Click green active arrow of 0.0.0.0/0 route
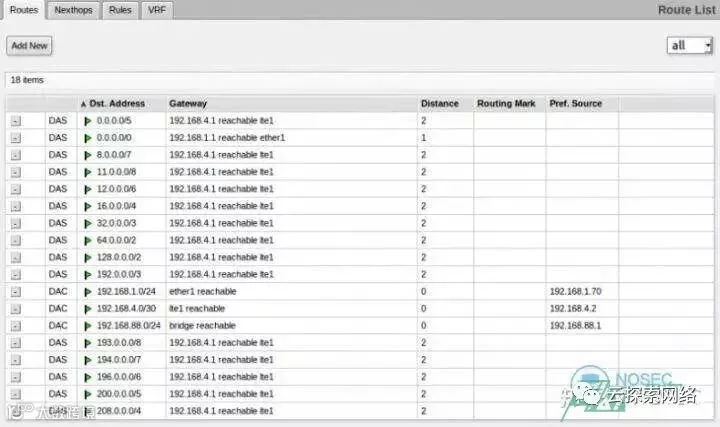 point(88,138)
